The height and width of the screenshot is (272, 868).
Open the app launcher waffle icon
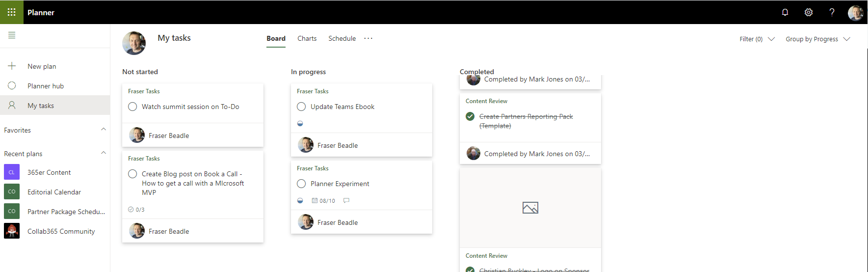[12, 12]
